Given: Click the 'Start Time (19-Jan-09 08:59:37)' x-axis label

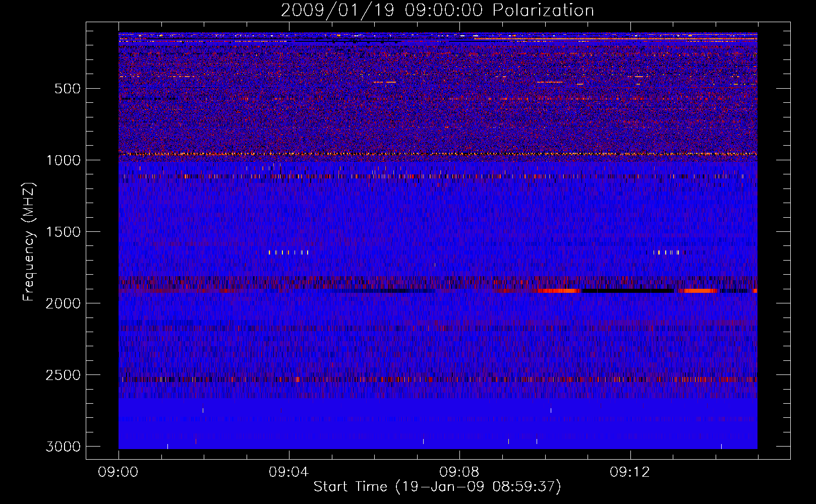Looking at the screenshot, I should click(x=437, y=487).
